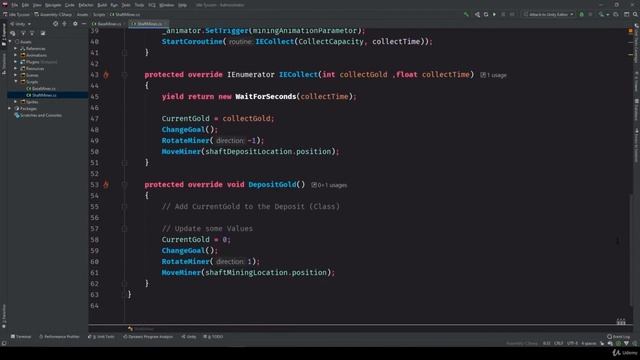This screenshot has width=640, height=360.
Task: Click the ChangeGoal call on line 48
Action: pyautogui.click(x=183, y=129)
